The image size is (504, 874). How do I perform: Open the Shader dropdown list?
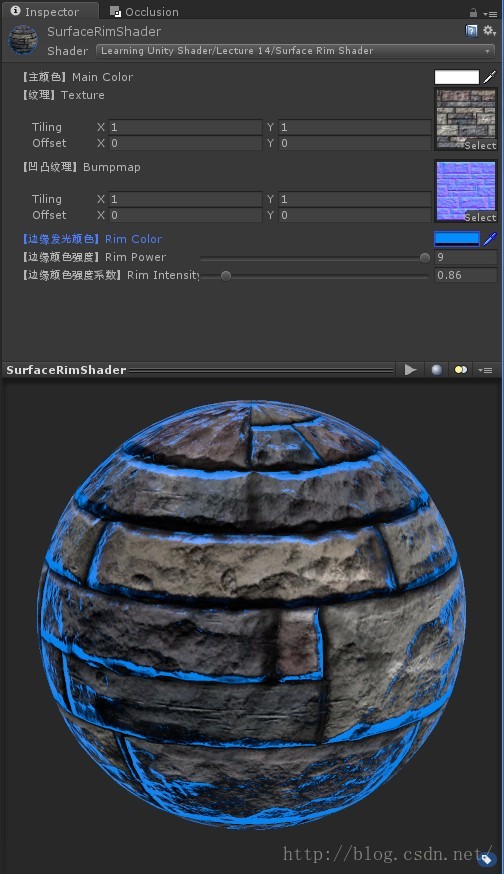click(295, 51)
